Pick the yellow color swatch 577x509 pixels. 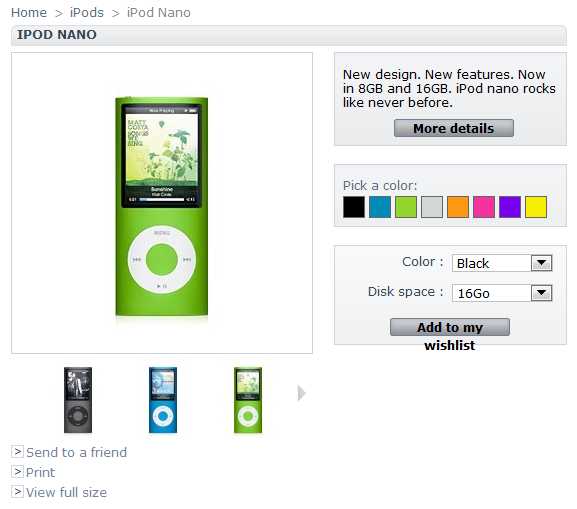536,207
